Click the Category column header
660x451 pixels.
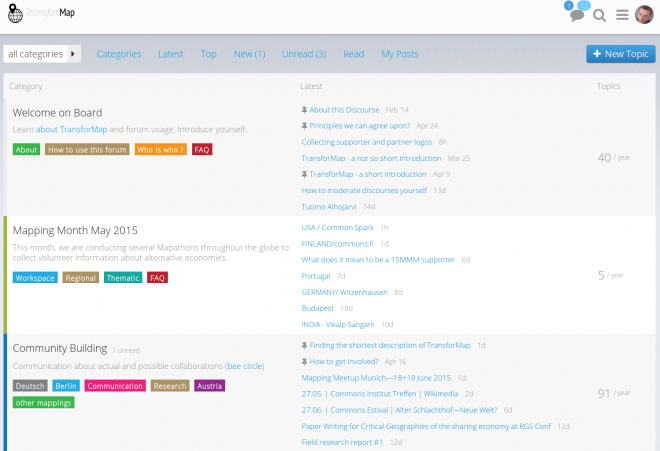pyautogui.click(x=26, y=86)
